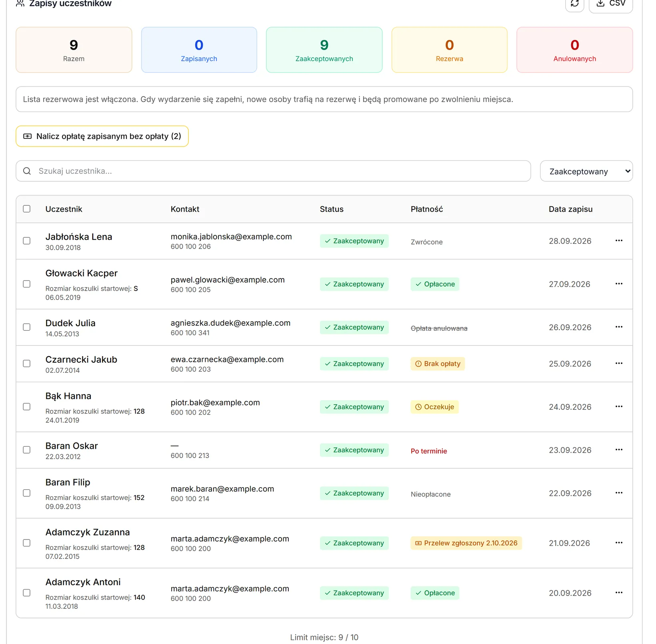Click the Brak opłaty payment badge

[438, 364]
